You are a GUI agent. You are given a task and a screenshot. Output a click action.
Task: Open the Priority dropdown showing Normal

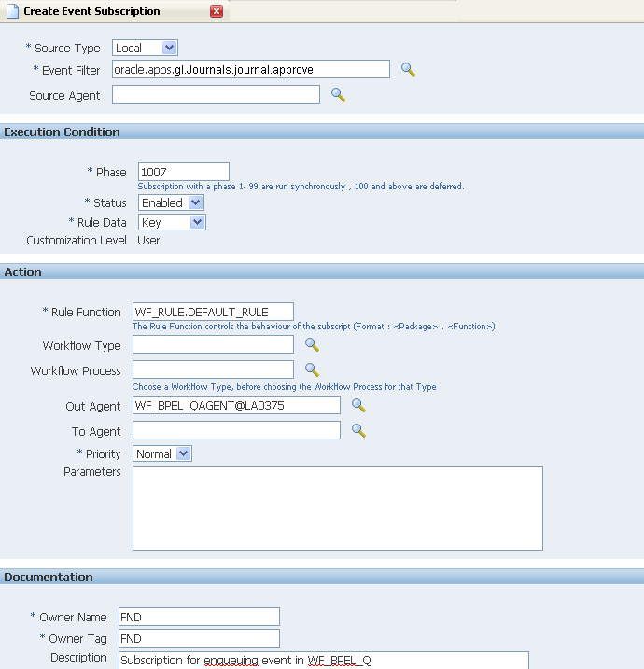click(162, 453)
